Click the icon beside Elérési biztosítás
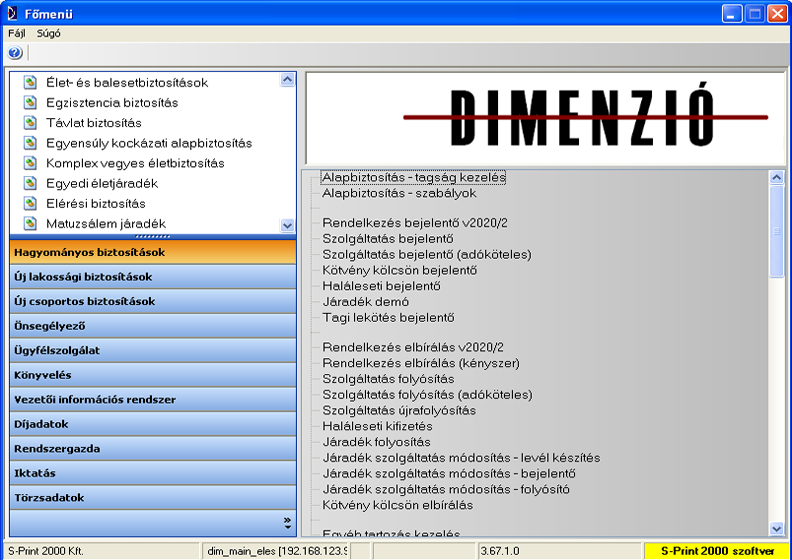This screenshot has width=792, height=560. 30,203
